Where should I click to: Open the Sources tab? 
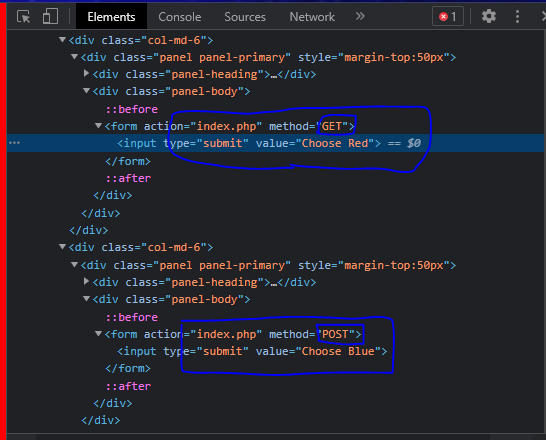point(245,17)
